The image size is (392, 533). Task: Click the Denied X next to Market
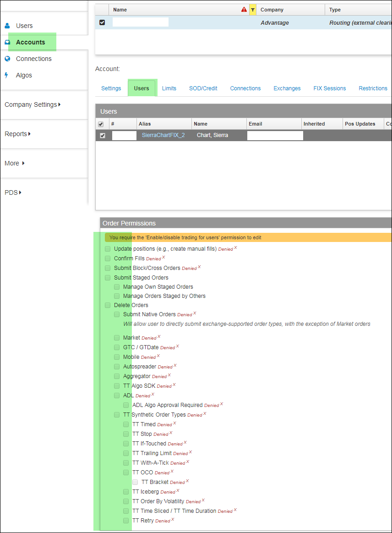pos(151,338)
